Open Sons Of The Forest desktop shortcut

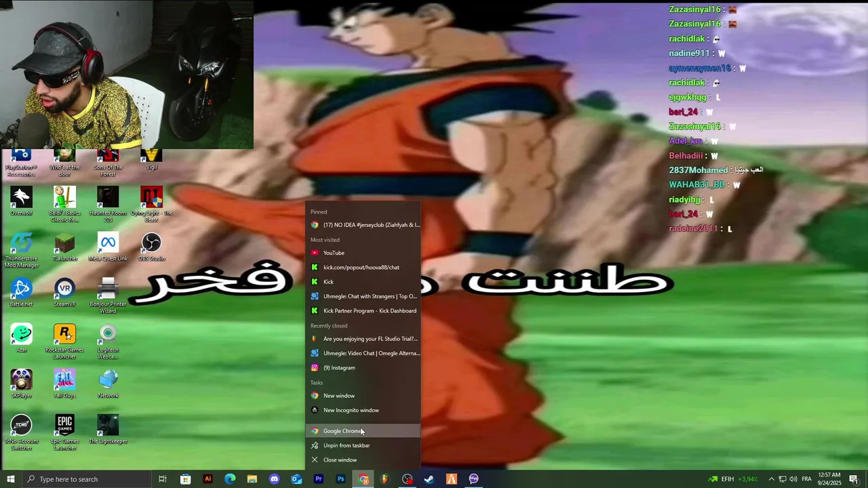pos(108,163)
